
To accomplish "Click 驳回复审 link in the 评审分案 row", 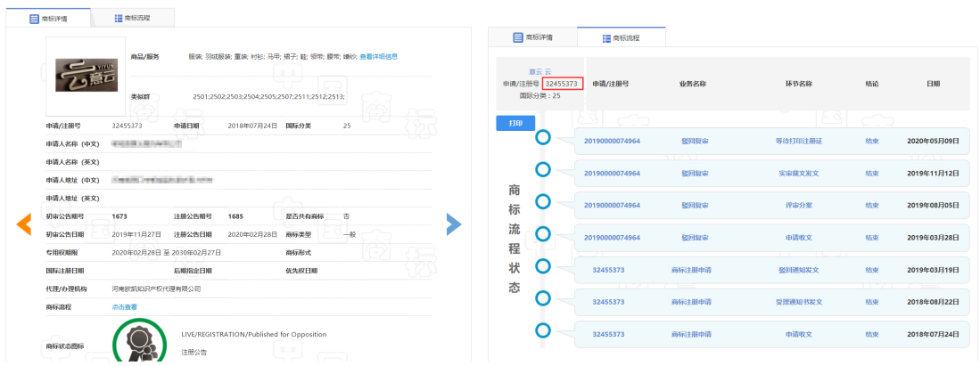I will pos(694,205).
